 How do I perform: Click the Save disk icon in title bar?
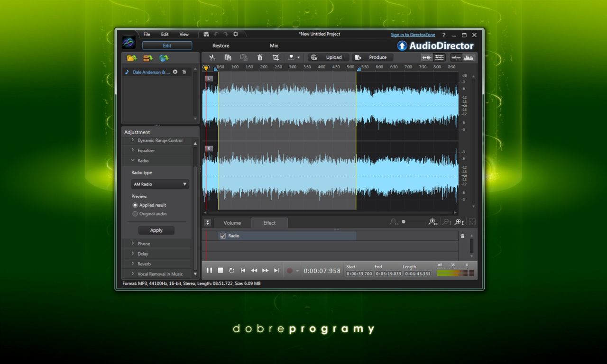point(206,34)
